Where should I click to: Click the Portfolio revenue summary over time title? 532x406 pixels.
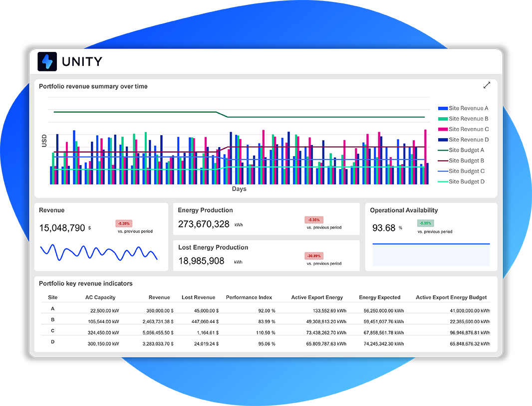[93, 86]
